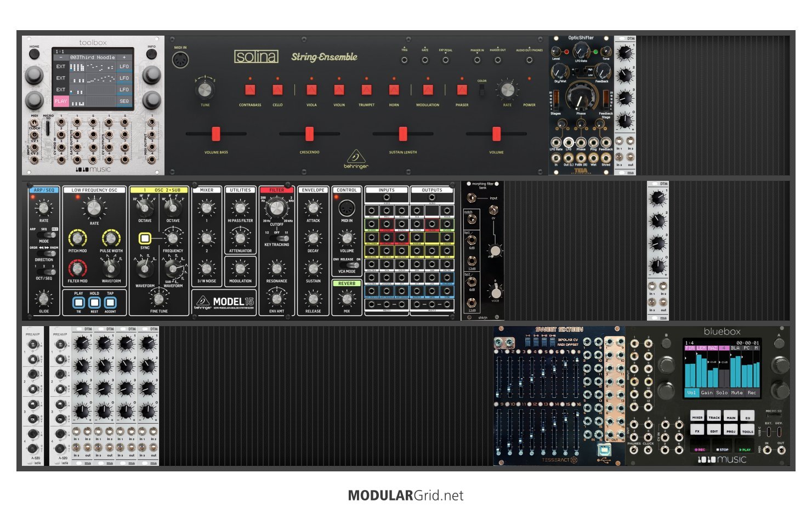The width and height of the screenshot is (812, 507).
Task: Click the Solina SUSTAIN LENGTH slider
Action: pyautogui.click(x=403, y=134)
